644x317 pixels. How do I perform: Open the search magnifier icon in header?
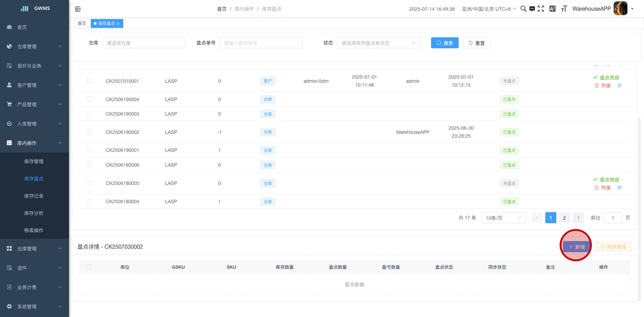pyautogui.click(x=523, y=9)
